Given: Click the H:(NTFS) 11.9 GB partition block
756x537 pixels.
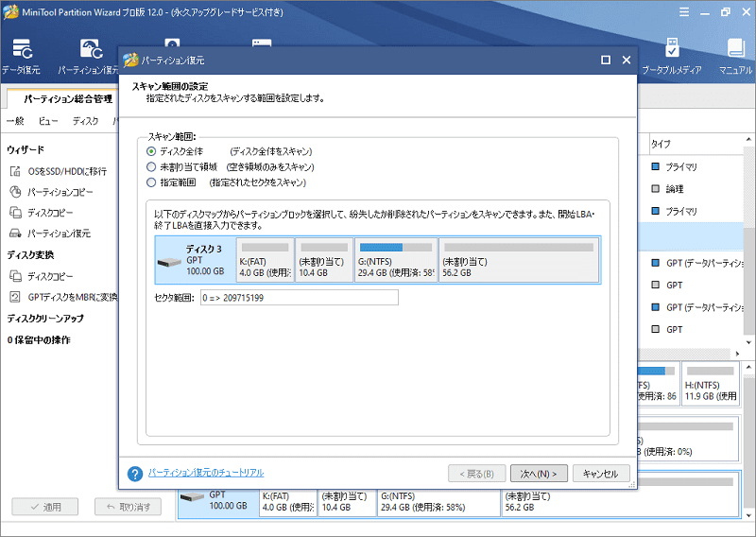Looking at the screenshot, I should pyautogui.click(x=711, y=384).
